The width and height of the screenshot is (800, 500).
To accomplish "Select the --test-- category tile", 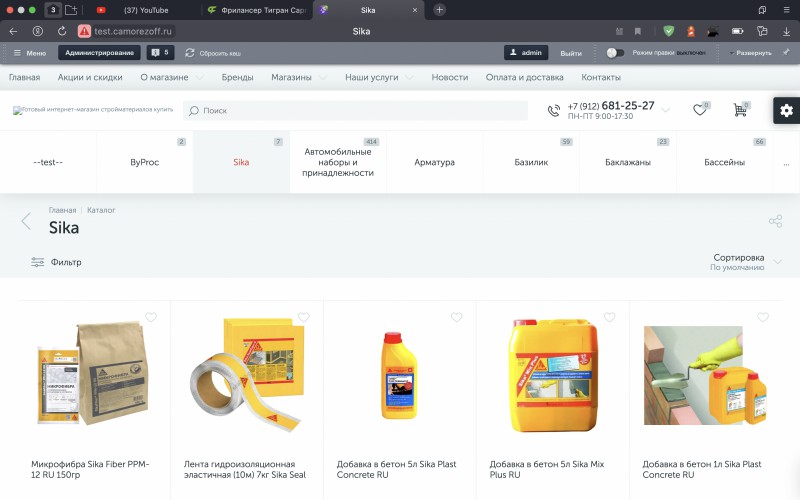I will pos(48,162).
